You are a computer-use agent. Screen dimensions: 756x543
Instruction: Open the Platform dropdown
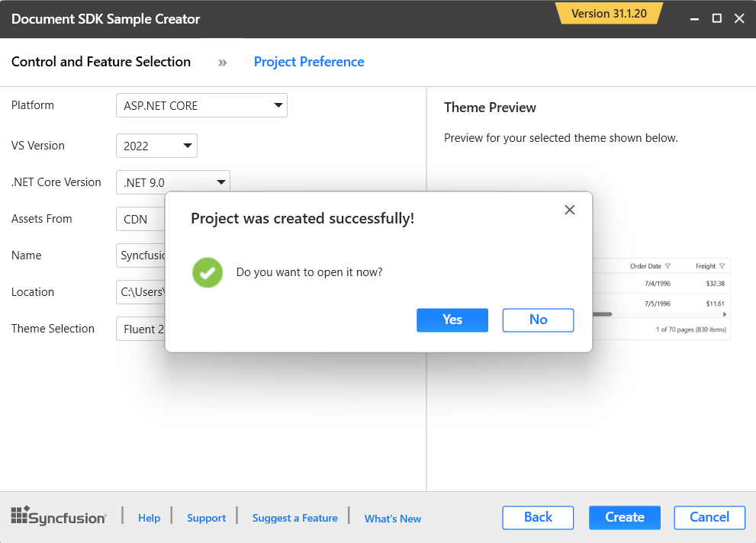[201, 105]
